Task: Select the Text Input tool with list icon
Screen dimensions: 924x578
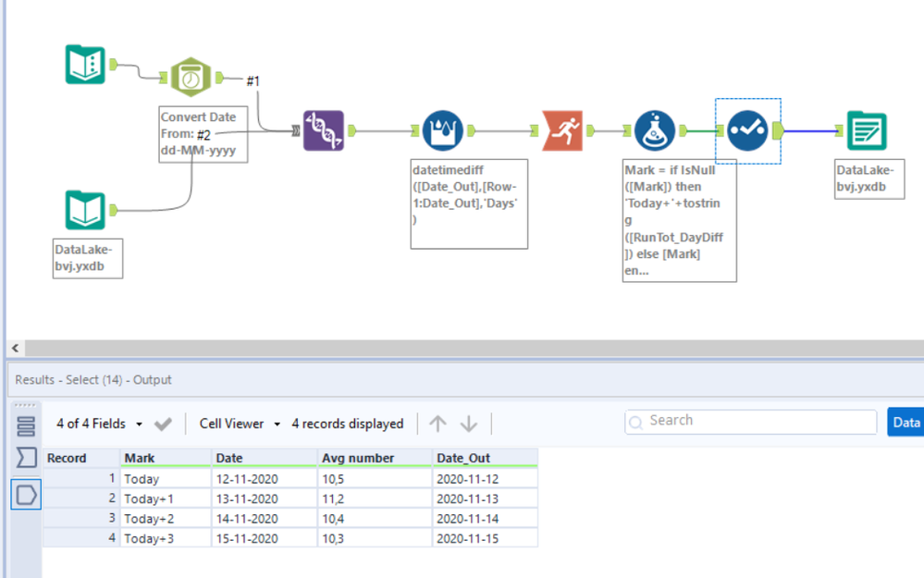Action: click(85, 64)
